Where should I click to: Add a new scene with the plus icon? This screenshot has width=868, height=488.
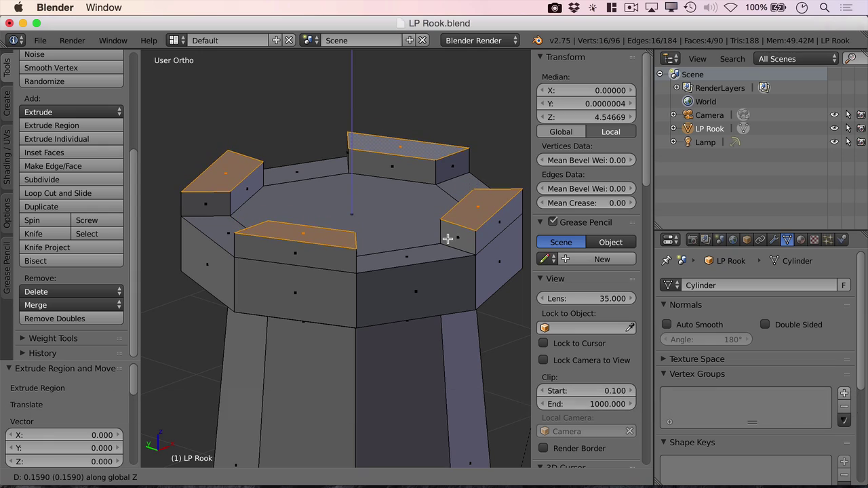[410, 40]
